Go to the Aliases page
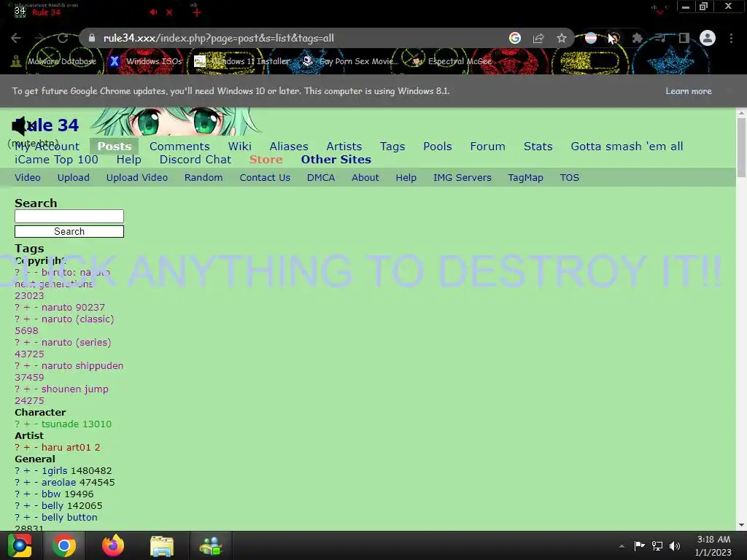Viewport: 747px width, 560px height. coord(289,146)
